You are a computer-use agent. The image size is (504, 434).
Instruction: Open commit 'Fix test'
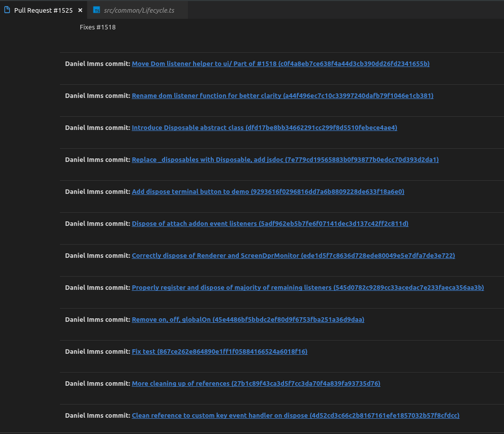point(219,351)
